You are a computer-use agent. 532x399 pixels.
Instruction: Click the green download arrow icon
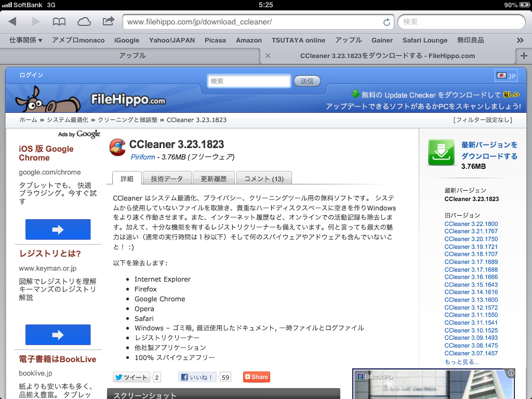pyautogui.click(x=441, y=152)
